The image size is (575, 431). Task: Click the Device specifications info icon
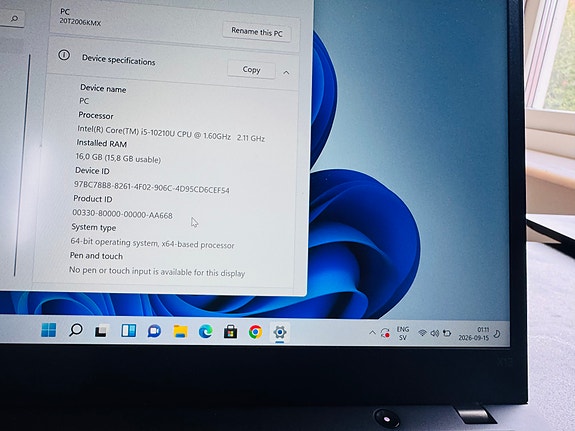click(64, 55)
